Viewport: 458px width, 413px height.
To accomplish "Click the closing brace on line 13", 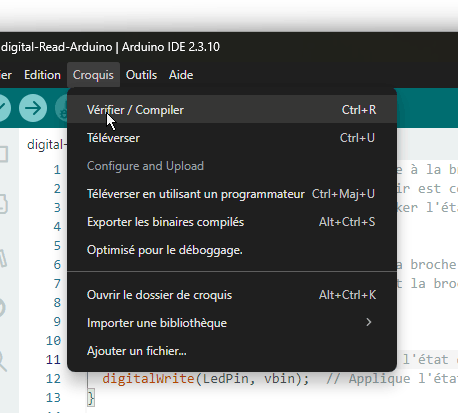I will pos(91,398).
